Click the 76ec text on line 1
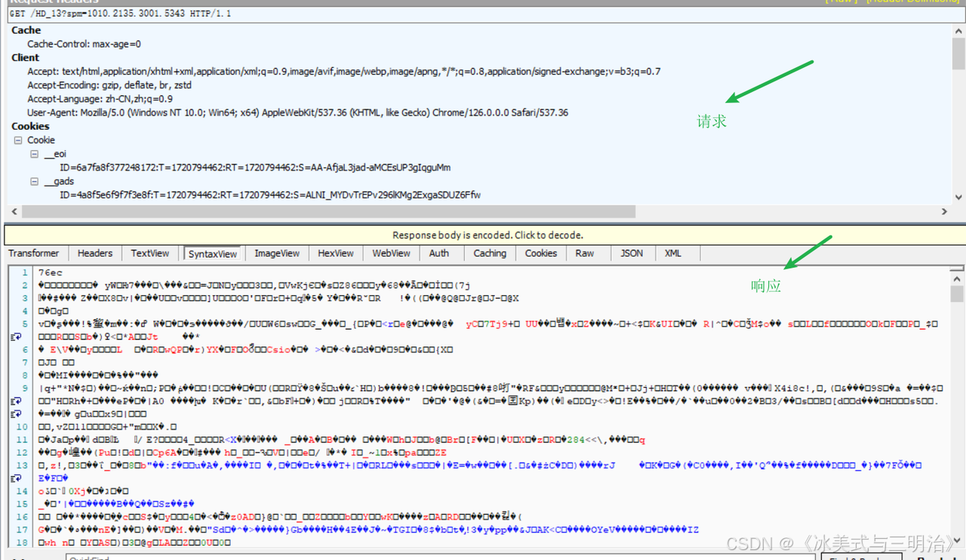The width and height of the screenshot is (966, 560). 51,273
